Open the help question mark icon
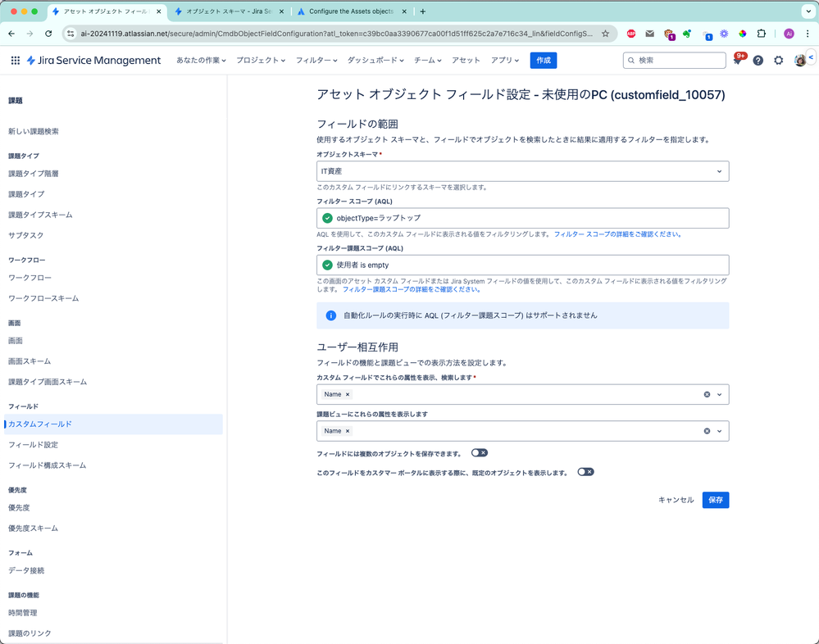Screen dimensions: 819x644 758,60
